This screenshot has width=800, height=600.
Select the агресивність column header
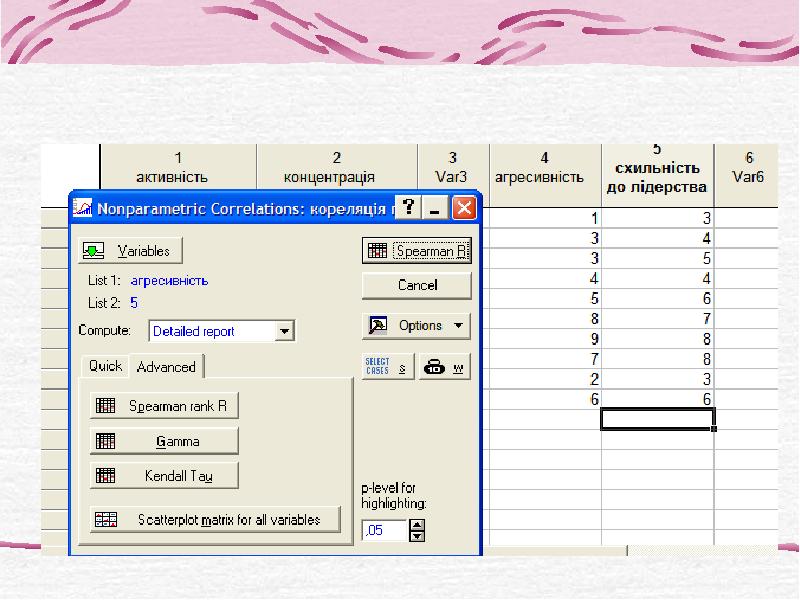click(539, 168)
